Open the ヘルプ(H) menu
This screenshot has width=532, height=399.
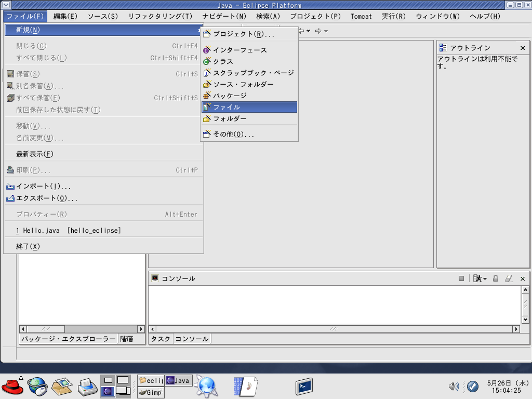485,16
